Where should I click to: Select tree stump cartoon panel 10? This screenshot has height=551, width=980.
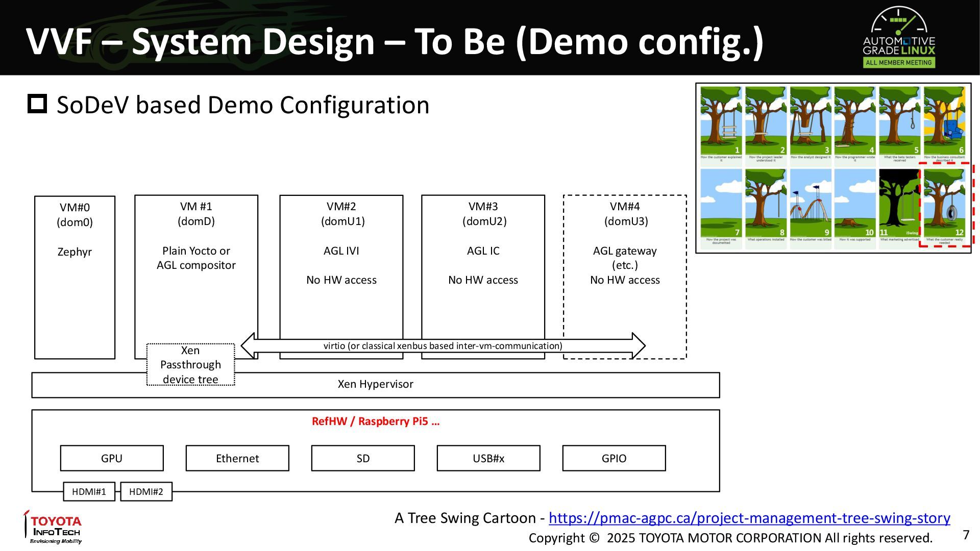point(855,203)
